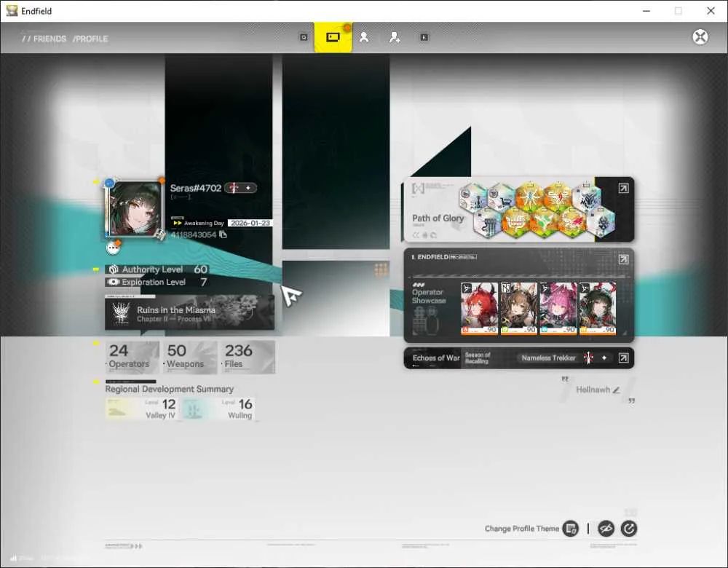Click the Endfield app icon in title bar
Screen dimensions: 728x568
point(12,11)
